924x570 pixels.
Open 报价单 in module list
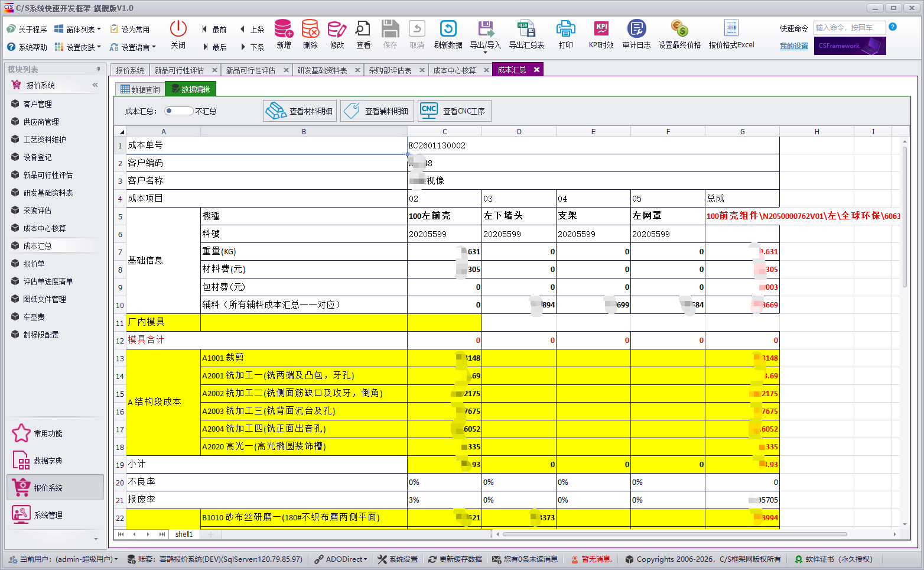pyautogui.click(x=34, y=264)
